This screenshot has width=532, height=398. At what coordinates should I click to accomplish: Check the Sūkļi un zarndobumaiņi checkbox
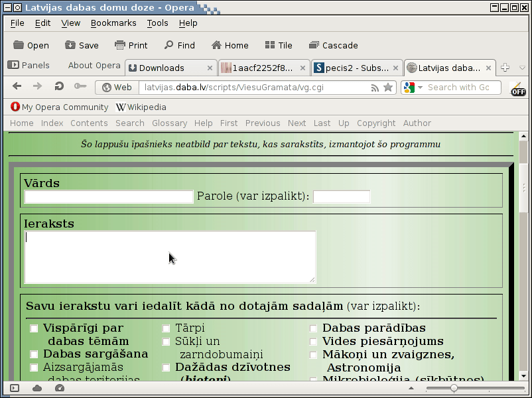click(x=166, y=342)
